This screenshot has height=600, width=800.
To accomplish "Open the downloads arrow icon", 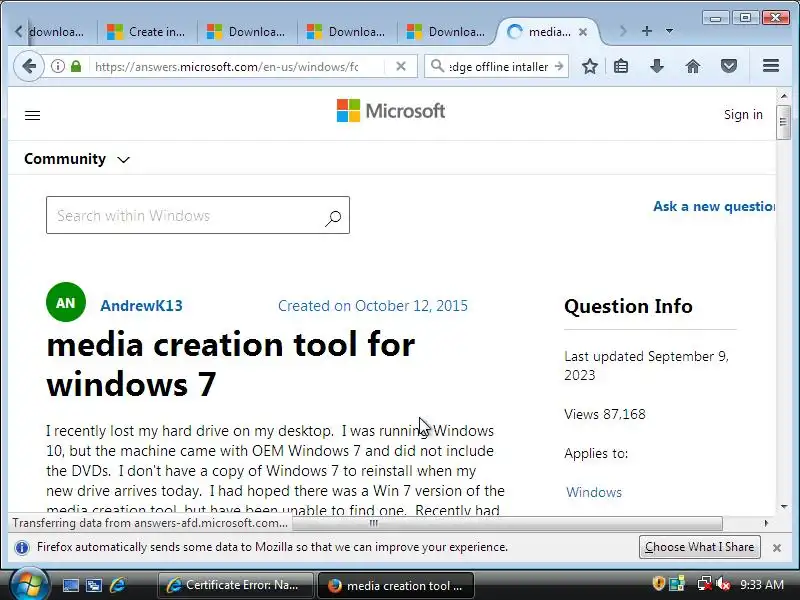I will 657,66.
